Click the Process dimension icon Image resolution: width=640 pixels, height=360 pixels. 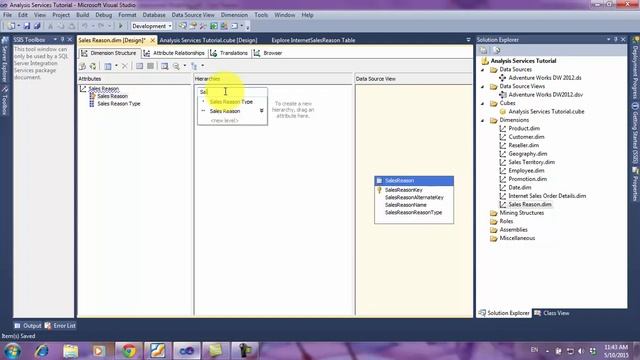(x=93, y=66)
